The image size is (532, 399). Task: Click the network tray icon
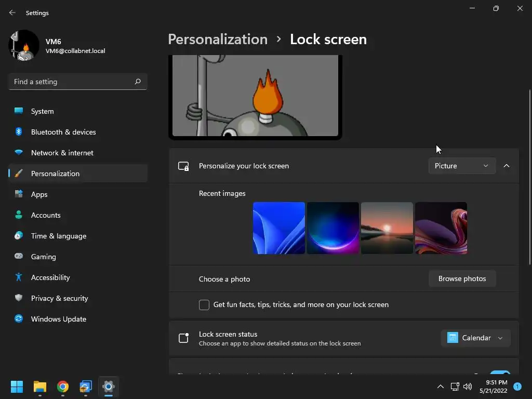455,387
